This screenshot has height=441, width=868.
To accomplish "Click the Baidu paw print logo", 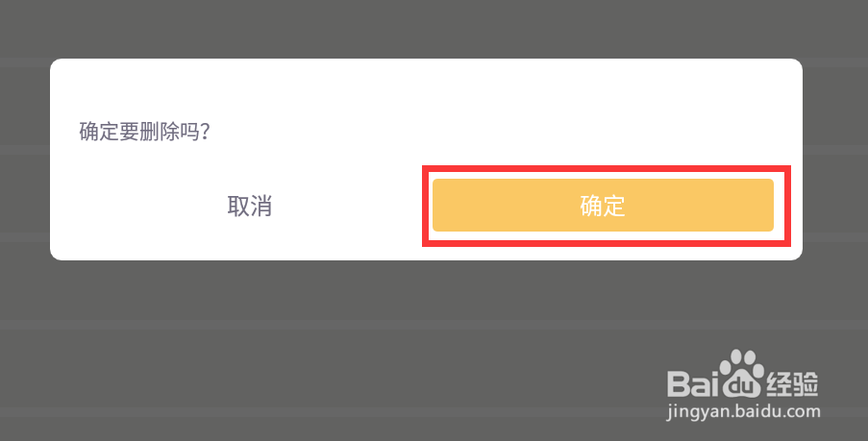I will (x=742, y=373).
